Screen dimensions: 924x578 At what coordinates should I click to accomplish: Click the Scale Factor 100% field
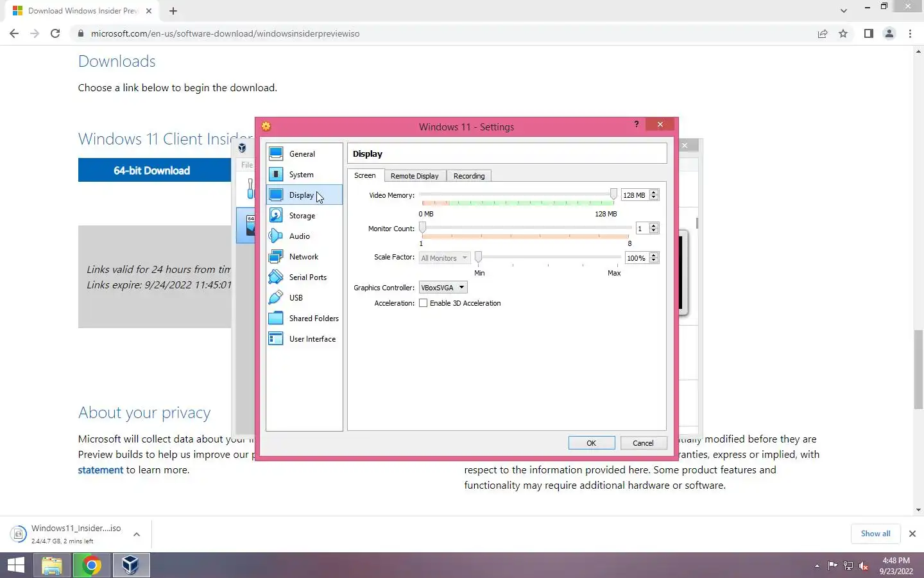[x=637, y=258]
